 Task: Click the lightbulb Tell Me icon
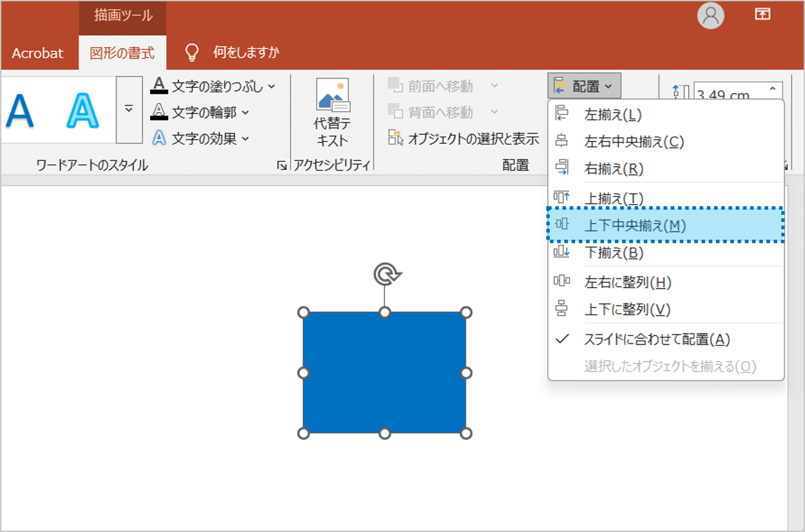click(x=192, y=53)
